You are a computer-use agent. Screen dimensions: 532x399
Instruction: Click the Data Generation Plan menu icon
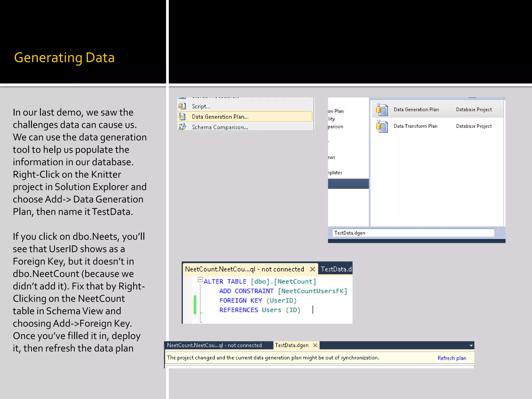182,117
